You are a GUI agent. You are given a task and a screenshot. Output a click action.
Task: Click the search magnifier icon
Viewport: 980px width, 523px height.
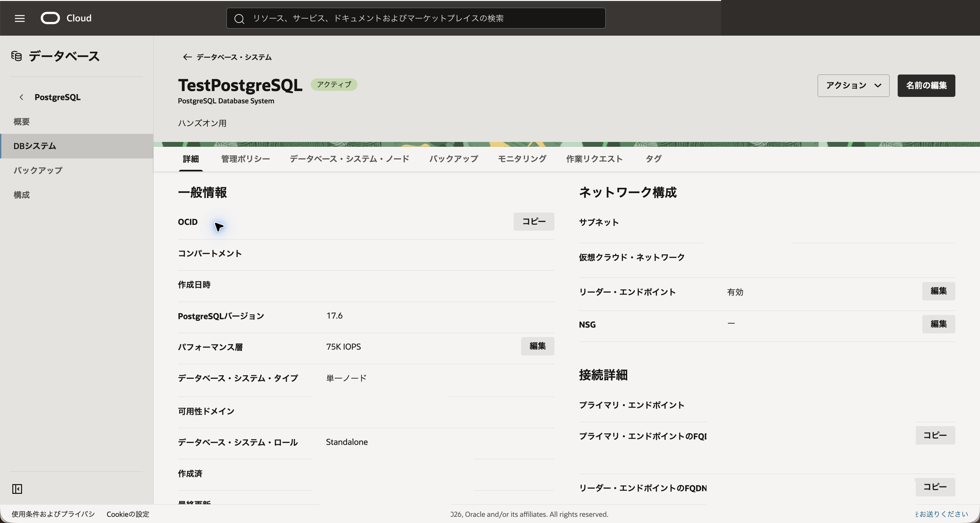point(239,19)
